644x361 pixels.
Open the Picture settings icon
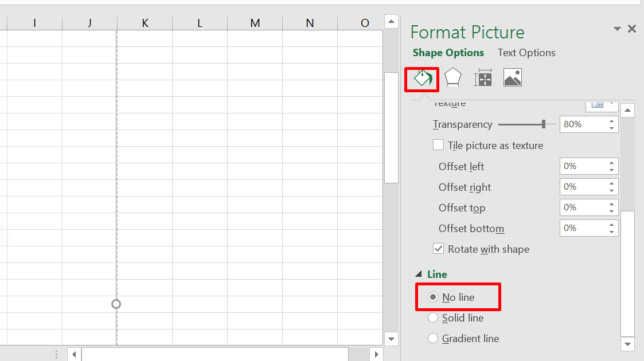coord(512,77)
